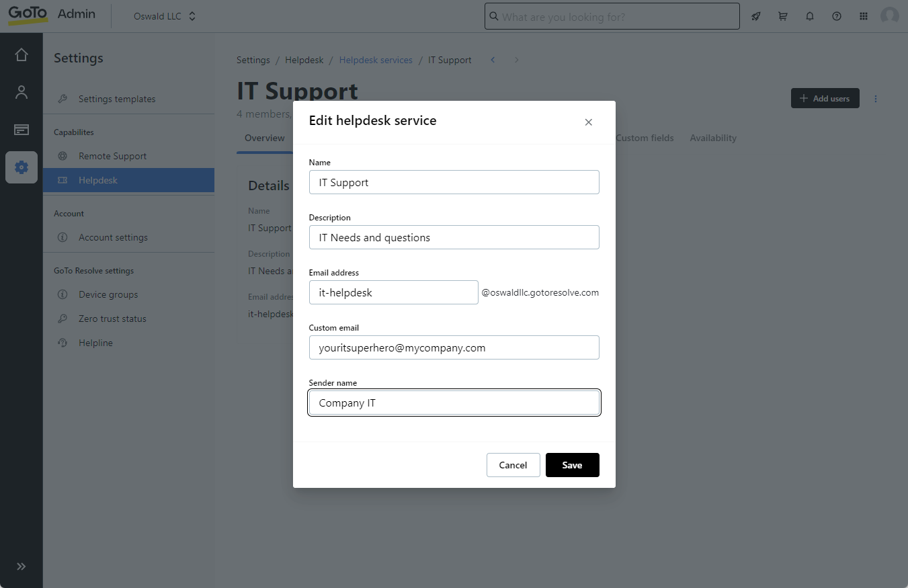Click the forward chevron next to the breadcrumbs
Image resolution: width=908 pixels, height=588 pixels.
tap(516, 60)
